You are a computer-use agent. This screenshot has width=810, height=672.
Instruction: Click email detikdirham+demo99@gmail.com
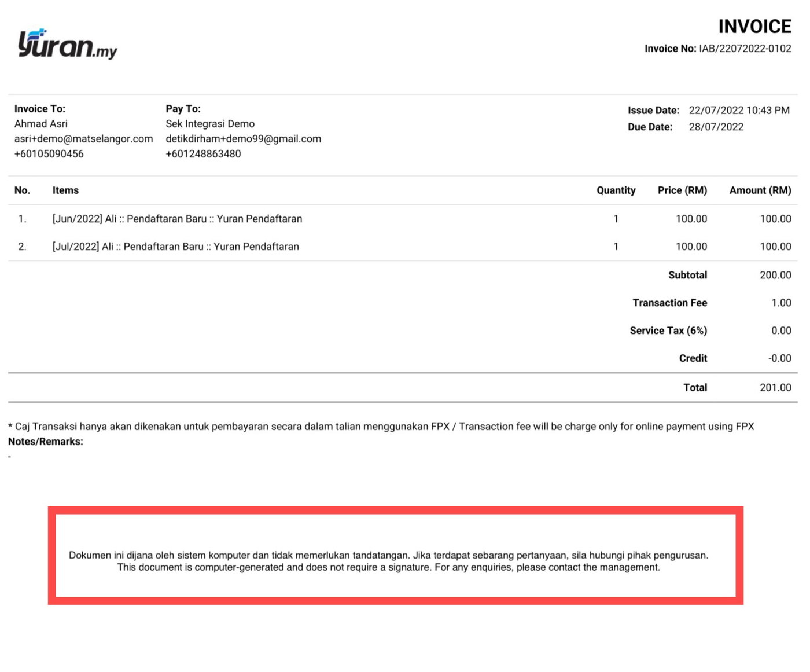pos(244,139)
